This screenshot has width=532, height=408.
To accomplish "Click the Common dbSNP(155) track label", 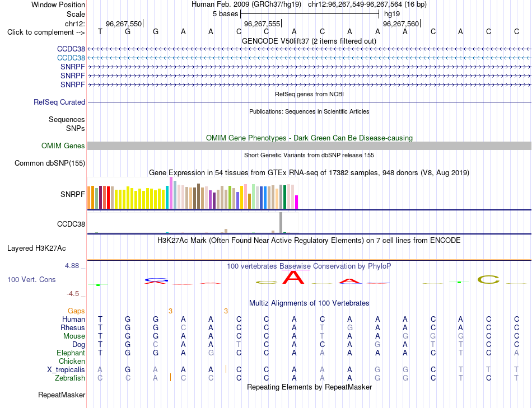I will click(x=50, y=163).
